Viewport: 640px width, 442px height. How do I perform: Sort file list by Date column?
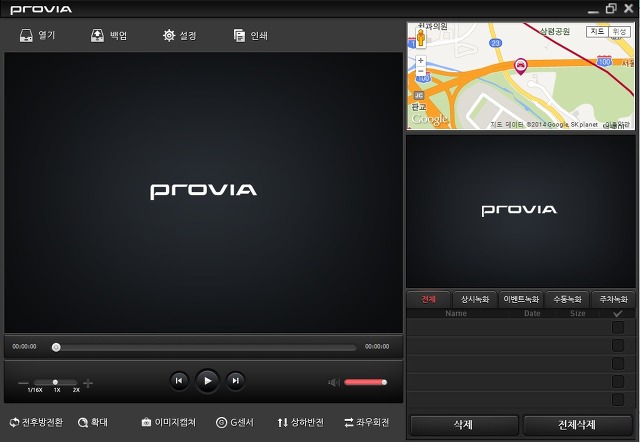pos(532,313)
